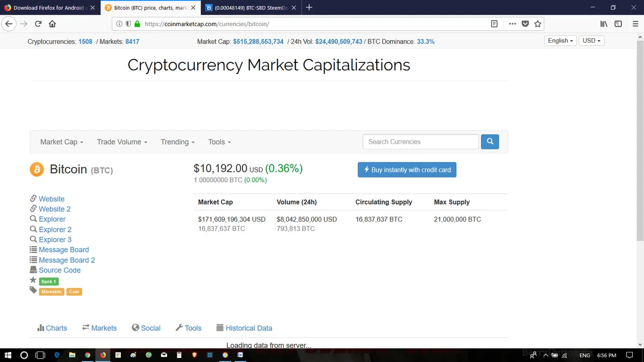
Task: Expand the Trade Volume dropdown menu
Action: [122, 142]
